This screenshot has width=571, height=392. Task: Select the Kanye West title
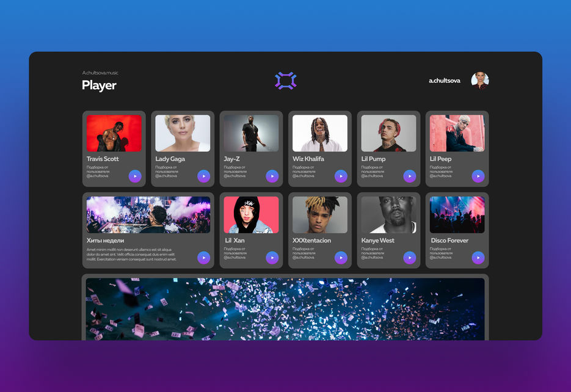coord(377,241)
